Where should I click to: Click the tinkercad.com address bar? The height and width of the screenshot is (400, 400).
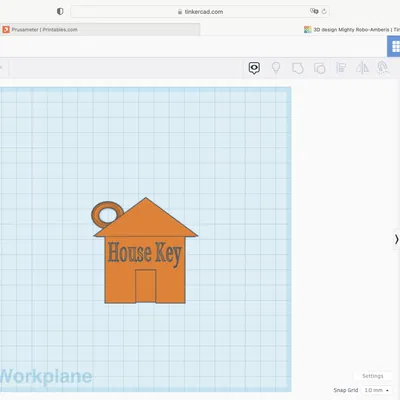tap(200, 12)
